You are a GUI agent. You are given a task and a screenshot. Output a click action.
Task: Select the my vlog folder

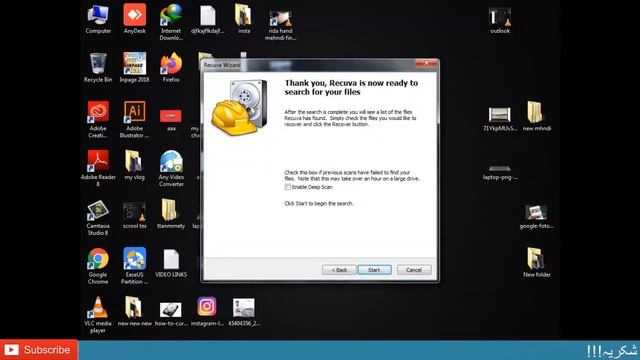click(134, 165)
